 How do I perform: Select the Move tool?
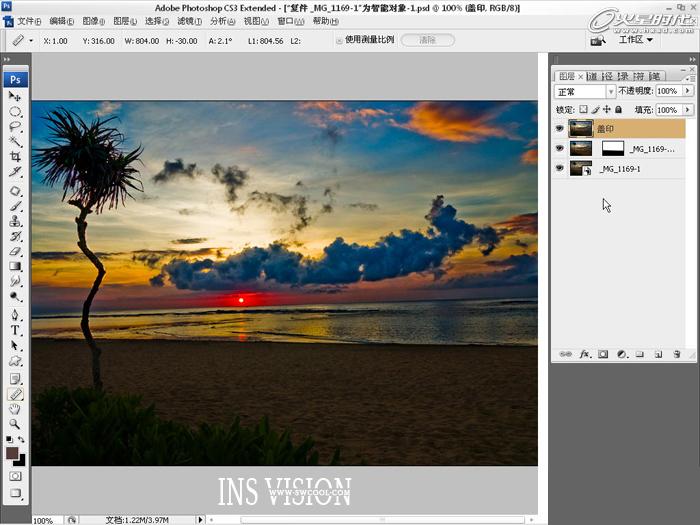pyautogui.click(x=15, y=96)
